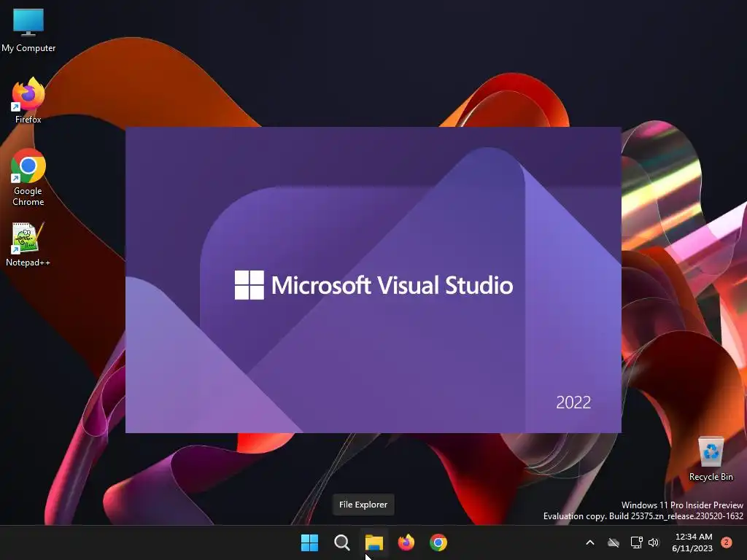Screen dimensions: 747x560
Task: Select the Notepad++ desktop shortcut
Action: (28, 244)
